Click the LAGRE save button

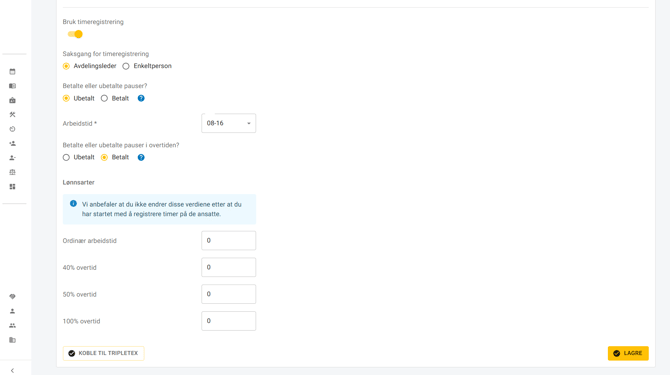coord(628,353)
